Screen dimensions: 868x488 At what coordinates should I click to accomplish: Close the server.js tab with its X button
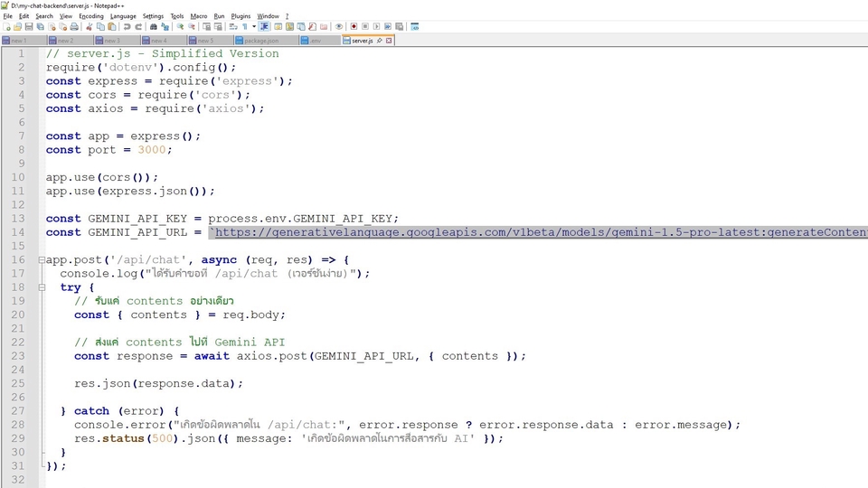coord(389,41)
